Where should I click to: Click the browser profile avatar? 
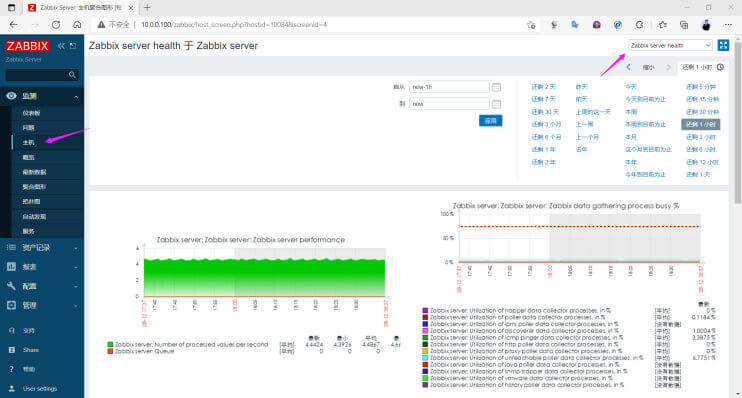[x=706, y=25]
